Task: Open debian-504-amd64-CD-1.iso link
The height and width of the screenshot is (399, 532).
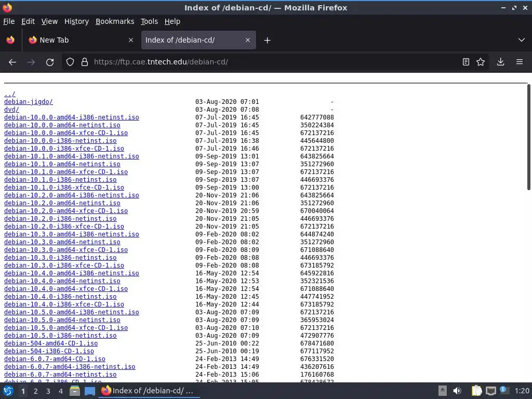Action: 51,344
